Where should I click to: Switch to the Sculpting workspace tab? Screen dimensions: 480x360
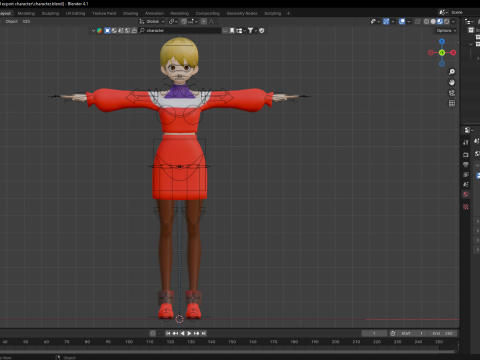(x=50, y=13)
